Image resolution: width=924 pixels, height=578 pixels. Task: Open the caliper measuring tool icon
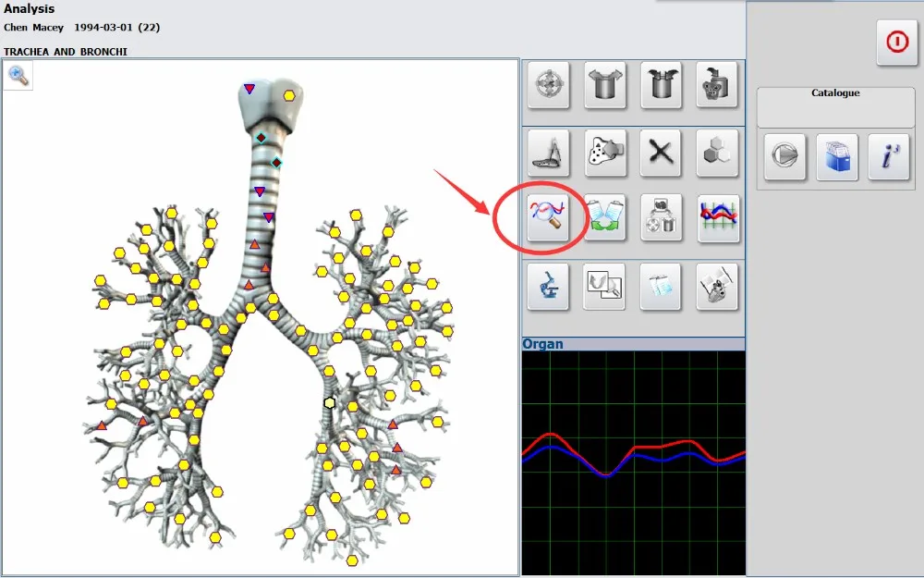click(x=548, y=153)
